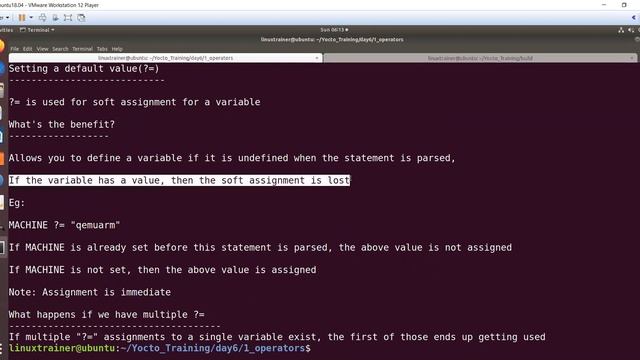640x360 pixels.
Task: Click the line 'If MACHINE is already set'
Action: (260, 247)
